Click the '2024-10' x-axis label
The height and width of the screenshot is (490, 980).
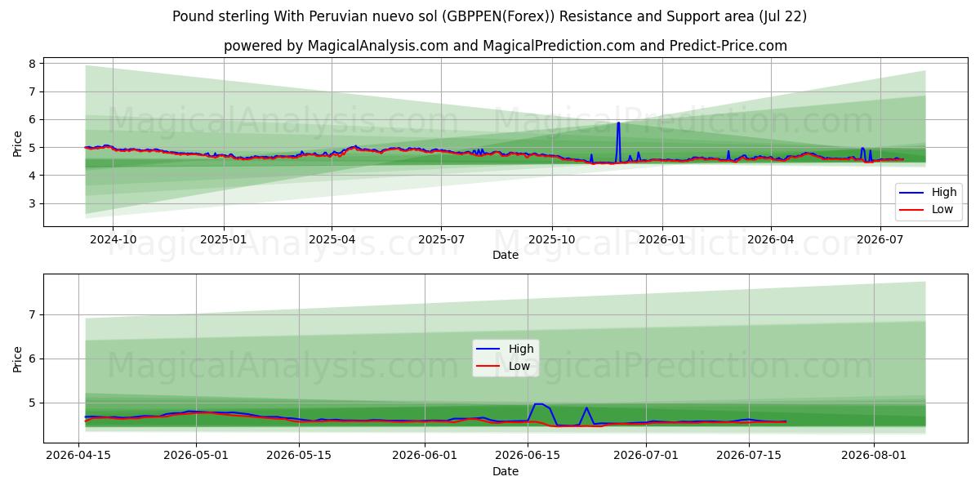click(x=113, y=240)
